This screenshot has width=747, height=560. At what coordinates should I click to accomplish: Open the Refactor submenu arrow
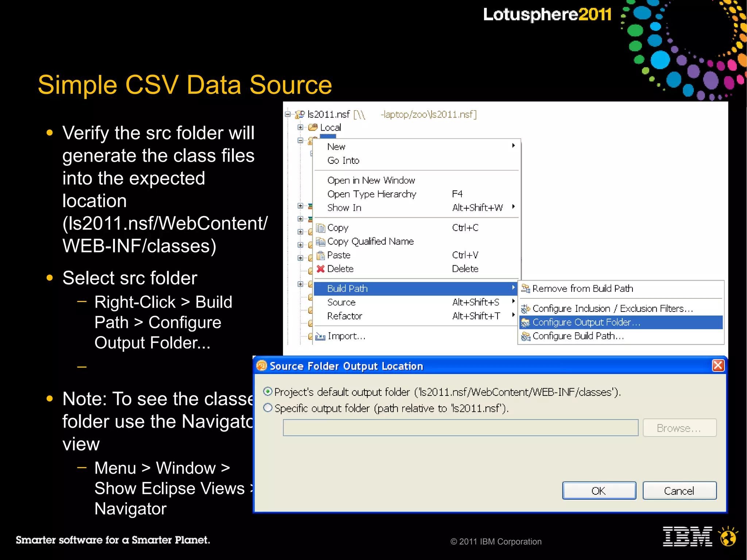point(514,315)
